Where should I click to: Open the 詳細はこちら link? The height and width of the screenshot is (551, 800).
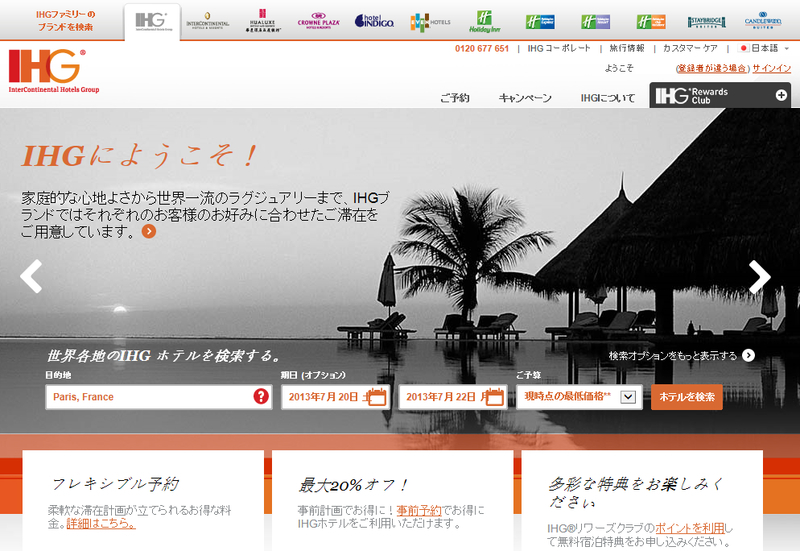coord(101,523)
